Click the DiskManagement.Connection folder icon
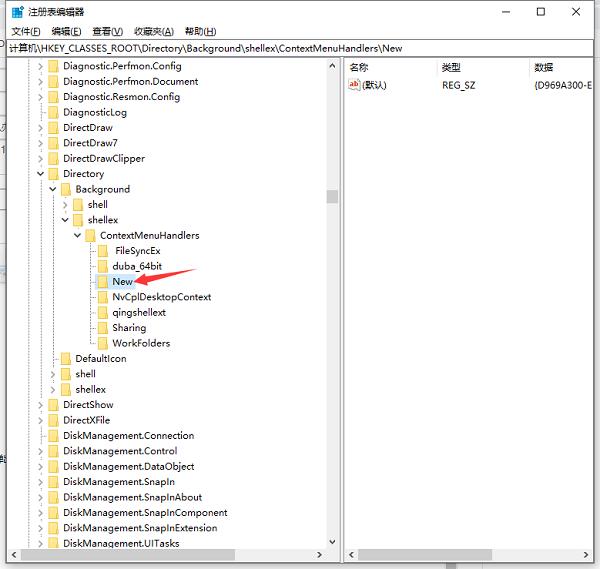Screen dimensions: 600x569 tap(53, 435)
